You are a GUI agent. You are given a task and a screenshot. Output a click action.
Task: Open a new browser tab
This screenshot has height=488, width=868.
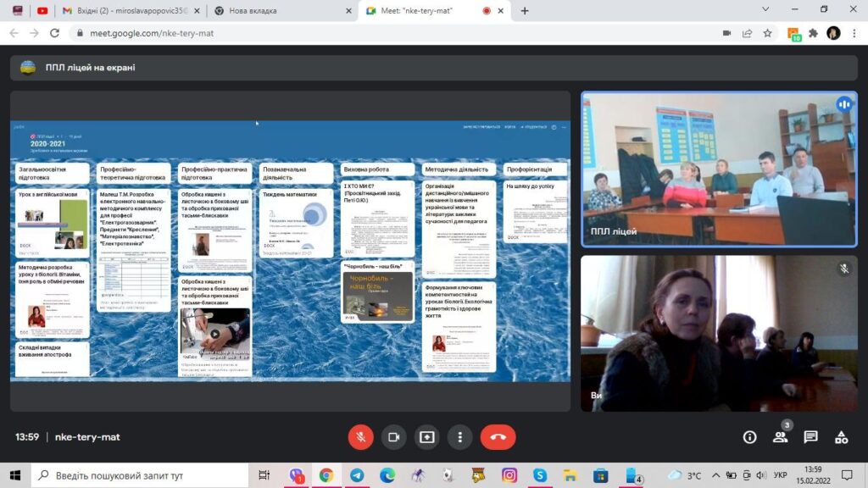click(x=525, y=11)
